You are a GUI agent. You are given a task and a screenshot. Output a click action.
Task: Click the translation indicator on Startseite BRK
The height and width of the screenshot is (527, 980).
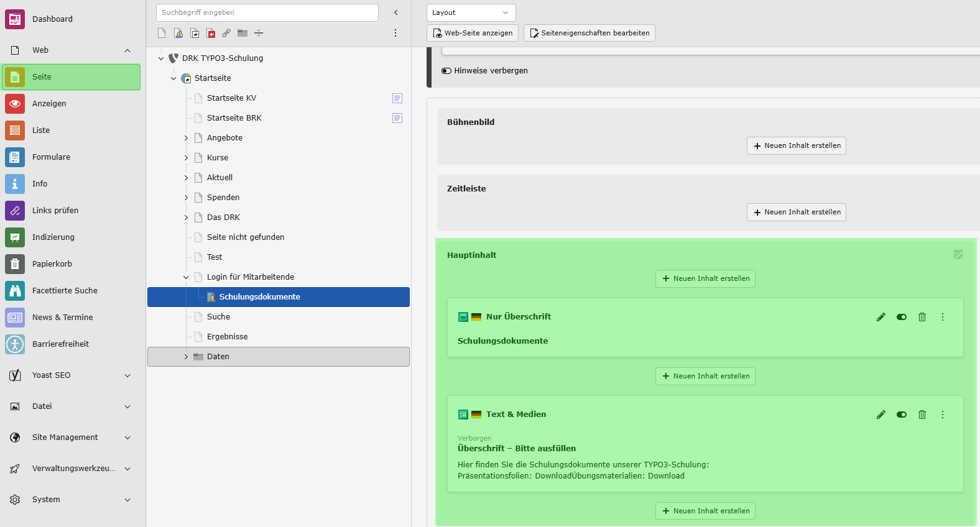pos(397,118)
